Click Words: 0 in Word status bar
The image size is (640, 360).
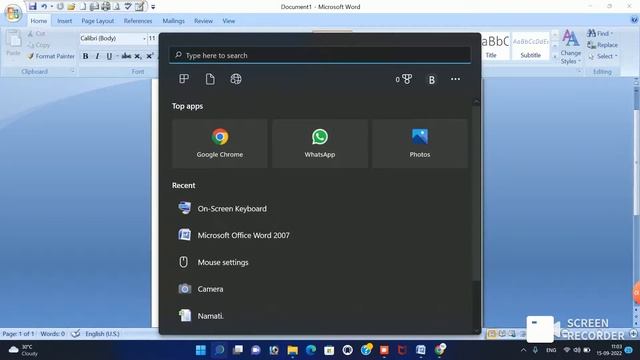point(53,334)
